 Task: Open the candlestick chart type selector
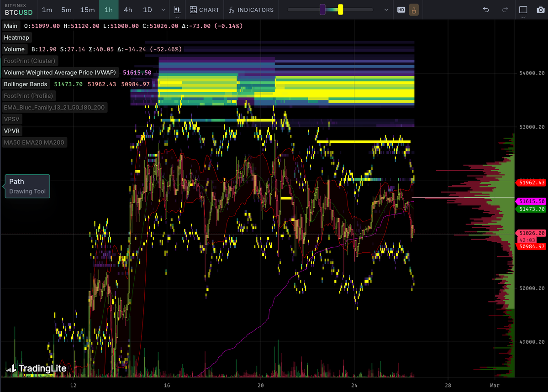click(x=176, y=10)
